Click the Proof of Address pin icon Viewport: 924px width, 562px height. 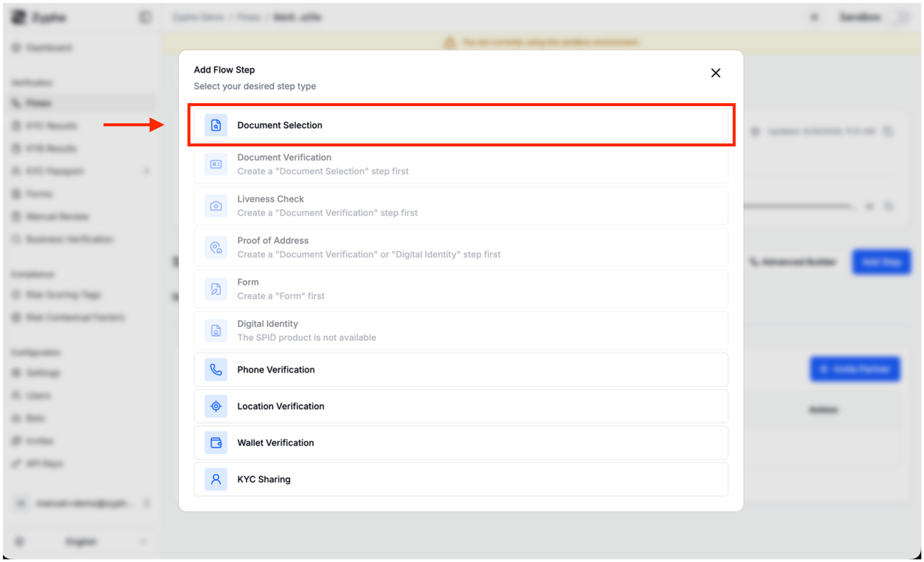click(216, 247)
